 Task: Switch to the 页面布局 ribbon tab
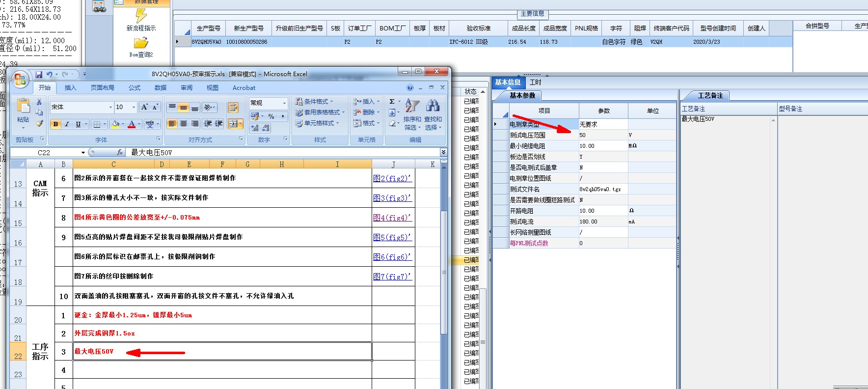tap(102, 88)
